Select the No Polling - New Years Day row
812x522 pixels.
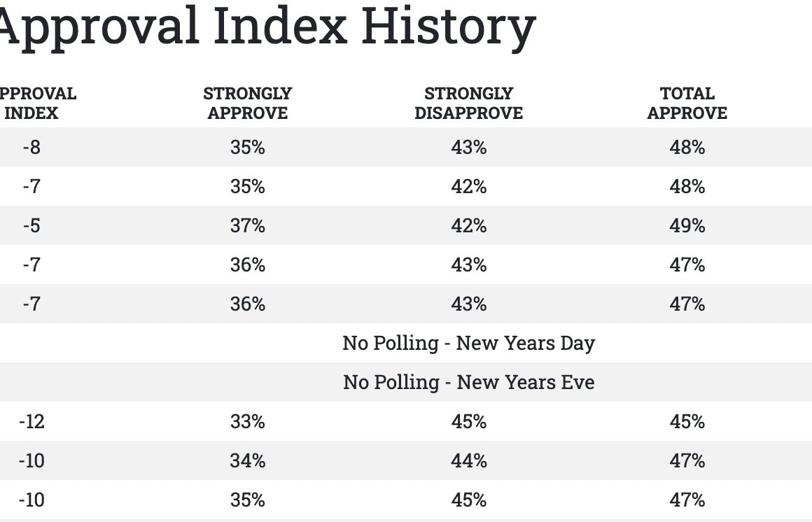pos(468,344)
